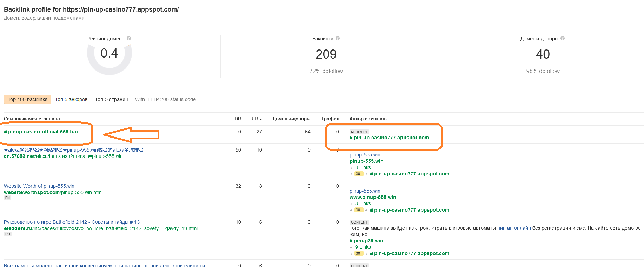This screenshot has width=644, height=267.
Task: Click 98% dofollow text
Action: pos(543,71)
